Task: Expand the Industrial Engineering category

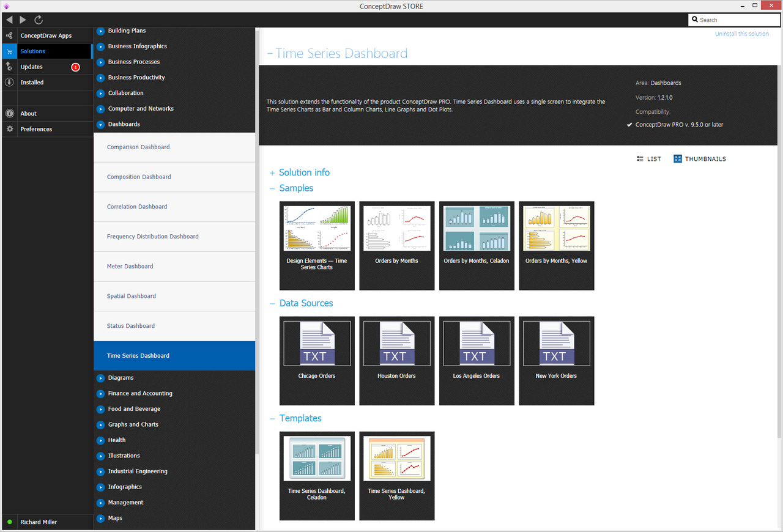Action: (x=101, y=471)
